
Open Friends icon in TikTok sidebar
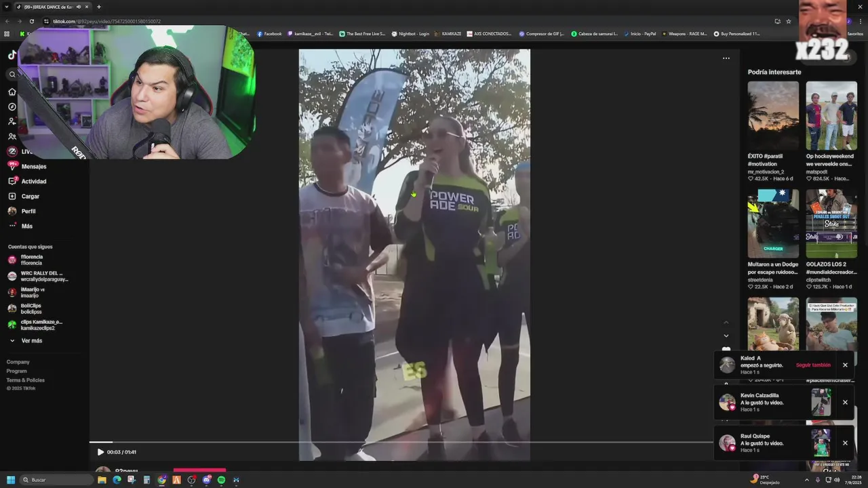point(12,136)
